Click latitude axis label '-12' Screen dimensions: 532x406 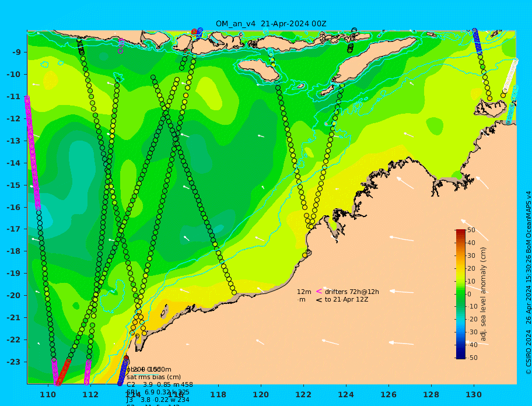click(x=14, y=119)
